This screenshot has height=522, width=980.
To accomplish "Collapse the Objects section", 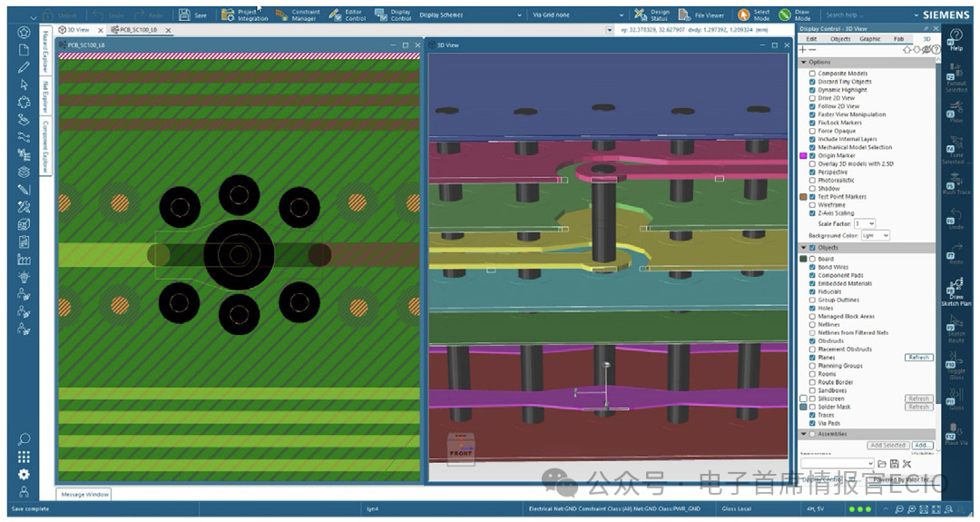I will pyautogui.click(x=804, y=248).
